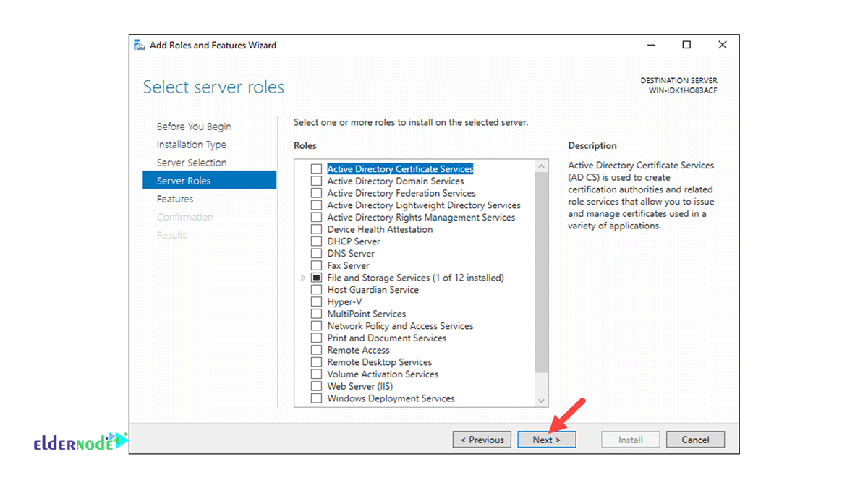Select the Server Selection step

[192, 162]
